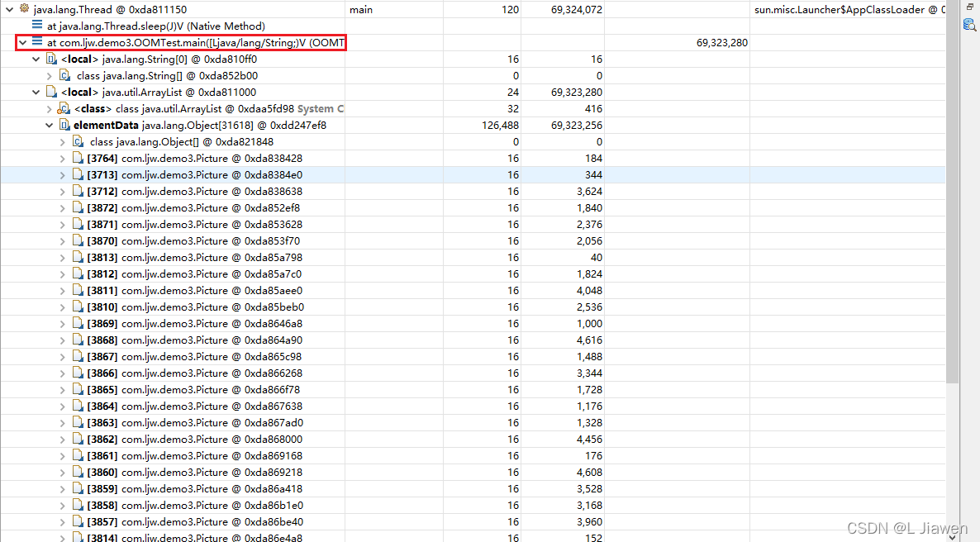
Task: Select row Picture @ 0xda869218 [3860]
Action: [473, 473]
